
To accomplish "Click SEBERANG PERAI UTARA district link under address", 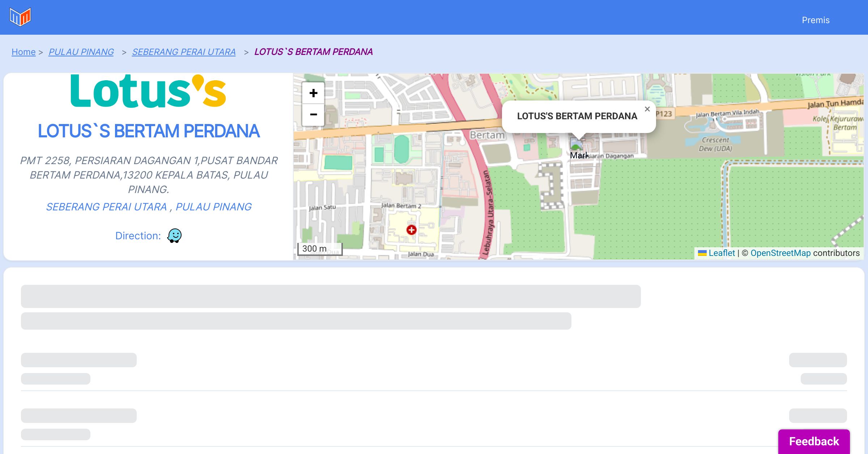I will coord(106,207).
